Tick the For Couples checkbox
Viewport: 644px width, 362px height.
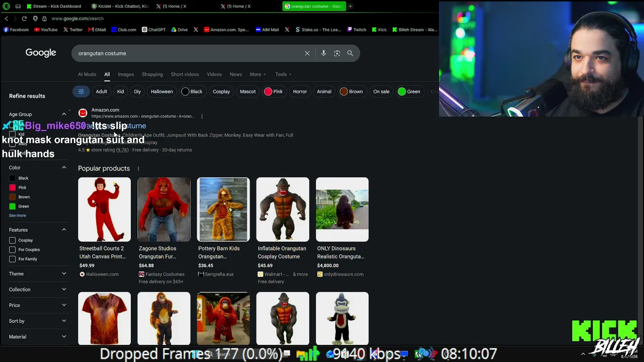point(13,249)
